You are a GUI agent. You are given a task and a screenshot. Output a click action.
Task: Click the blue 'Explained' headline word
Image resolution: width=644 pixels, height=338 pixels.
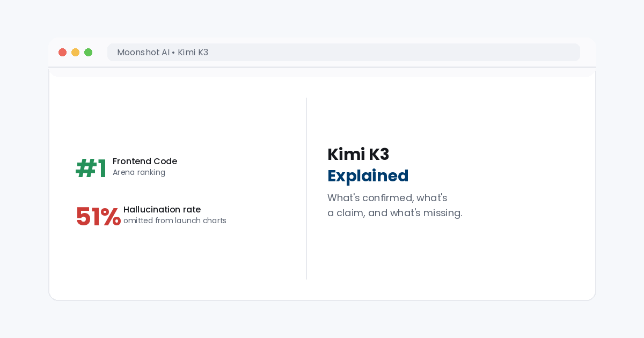pyautogui.click(x=368, y=175)
